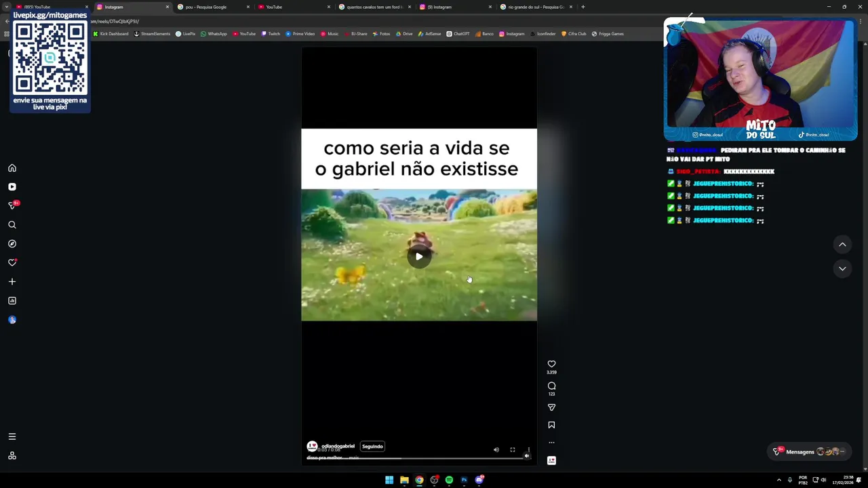Open Instagram direct messages in the sidebar

click(x=12, y=205)
